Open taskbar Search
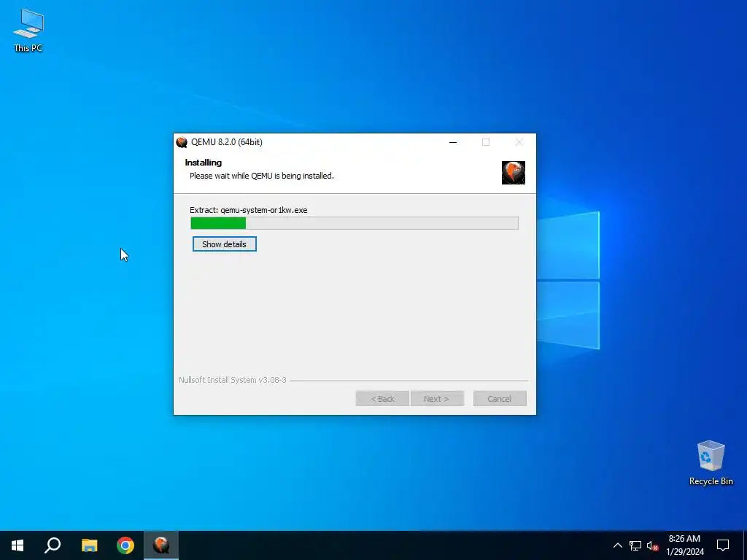The height and width of the screenshot is (560, 747). pos(53,545)
